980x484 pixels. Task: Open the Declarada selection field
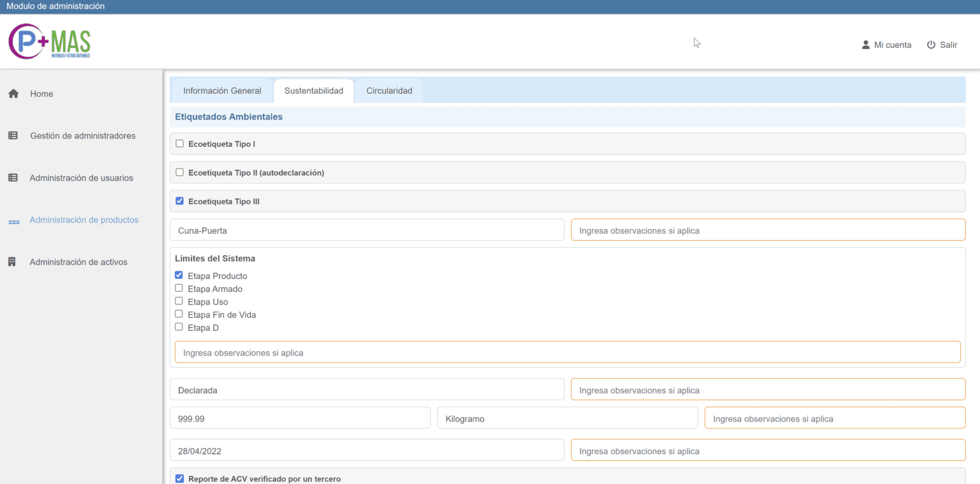[367, 389]
